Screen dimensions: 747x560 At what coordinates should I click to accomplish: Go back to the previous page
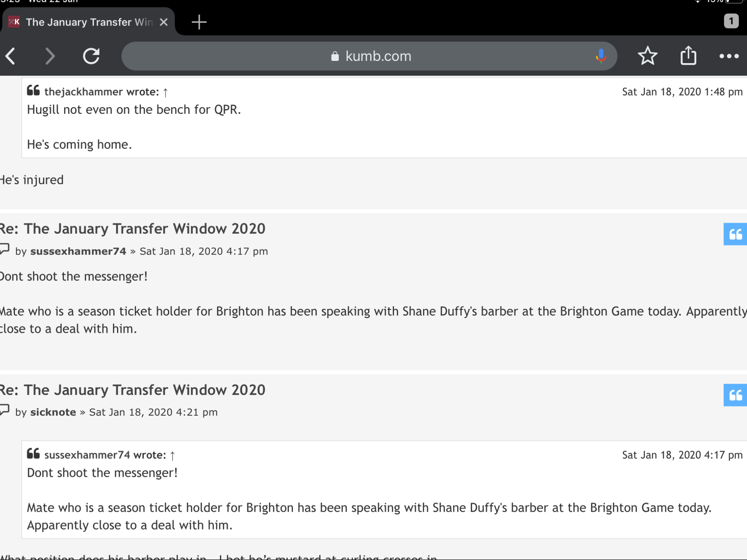[11, 56]
